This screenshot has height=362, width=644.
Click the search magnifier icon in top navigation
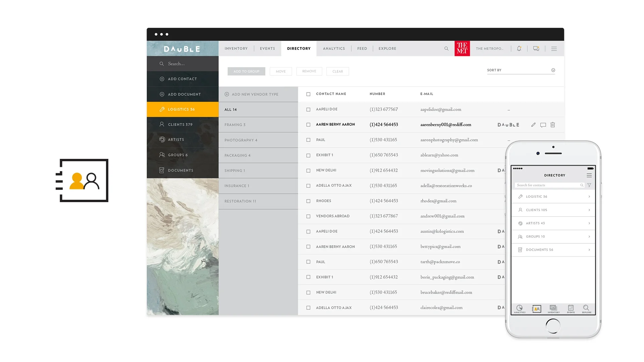pos(446,49)
